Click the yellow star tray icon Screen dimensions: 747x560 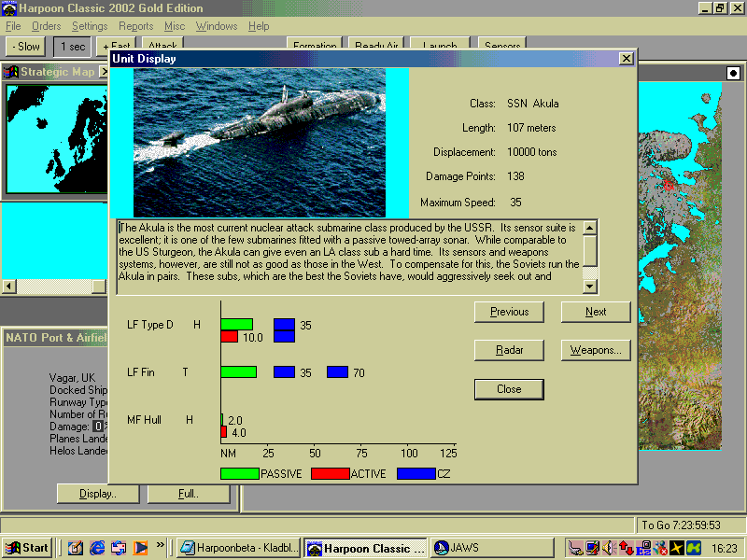click(676, 548)
